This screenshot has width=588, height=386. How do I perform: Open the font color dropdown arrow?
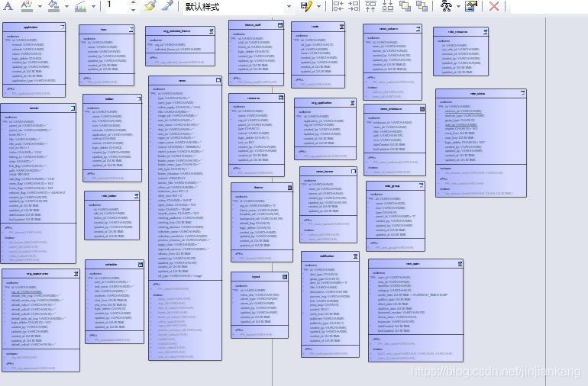[40, 6]
